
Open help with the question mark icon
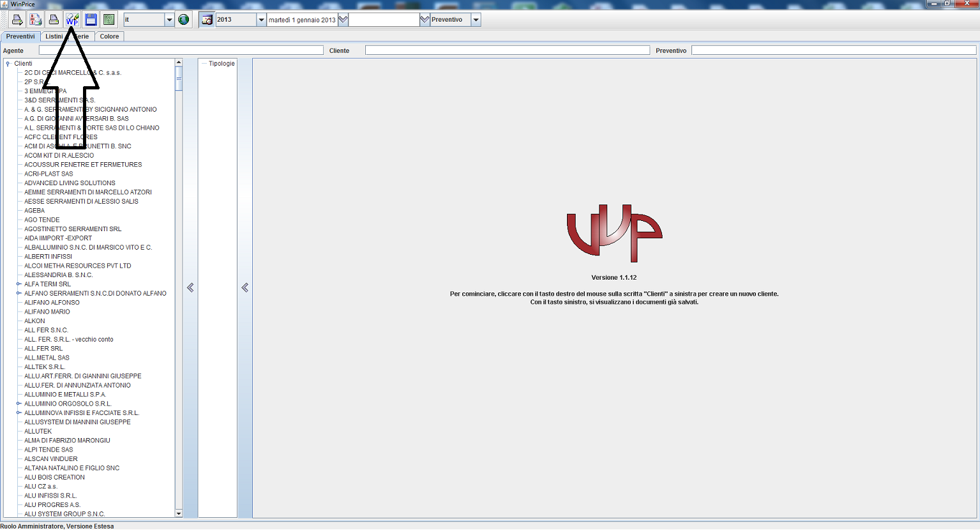[109, 20]
